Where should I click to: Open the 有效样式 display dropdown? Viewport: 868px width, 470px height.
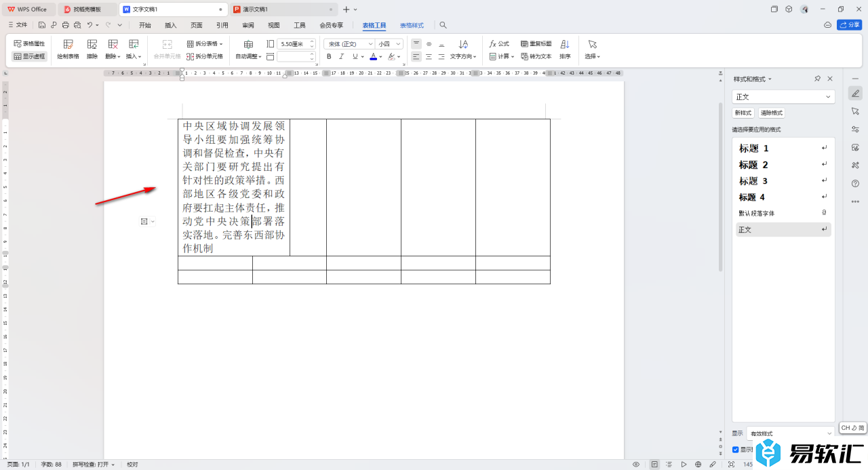pyautogui.click(x=791, y=433)
